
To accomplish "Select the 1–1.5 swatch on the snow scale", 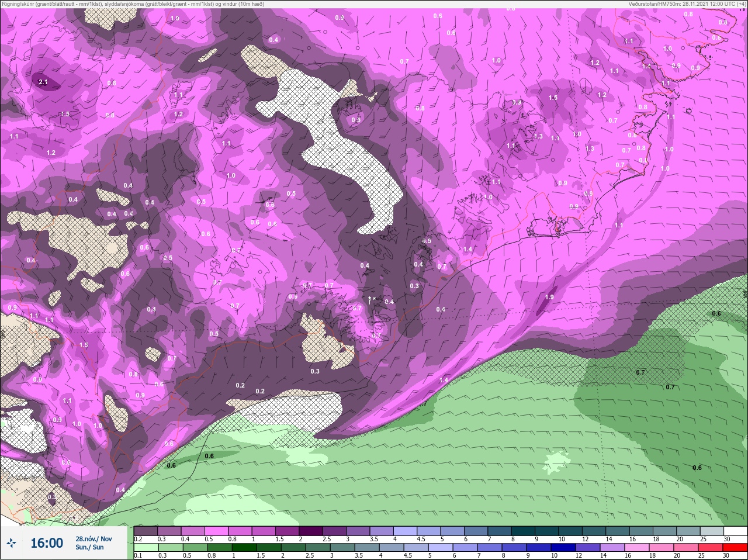I will coord(264,531).
